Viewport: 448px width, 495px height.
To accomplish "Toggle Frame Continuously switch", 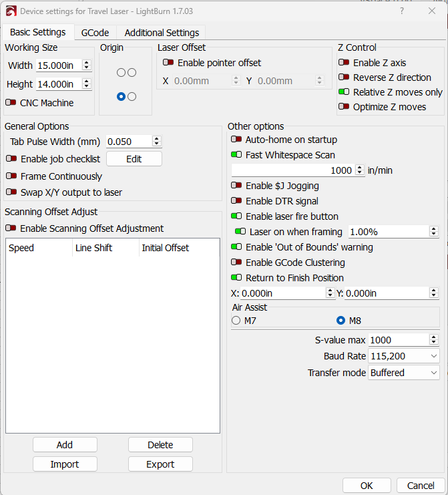I will point(11,176).
